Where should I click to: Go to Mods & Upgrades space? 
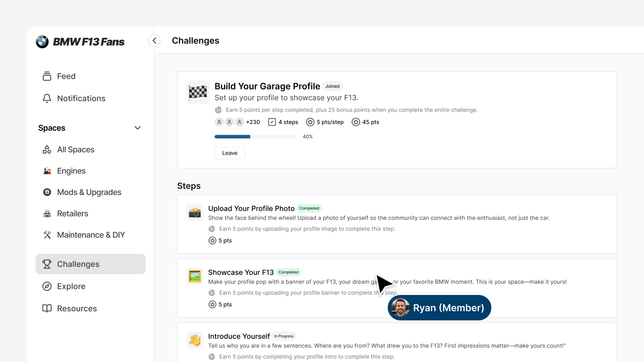pyautogui.click(x=89, y=192)
